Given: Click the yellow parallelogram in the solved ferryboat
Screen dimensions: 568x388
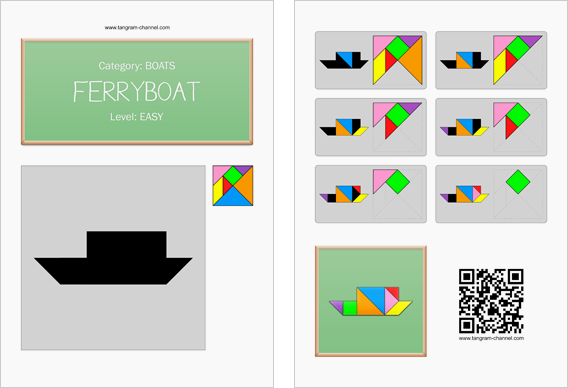Looking at the screenshot, I should coord(398,308).
